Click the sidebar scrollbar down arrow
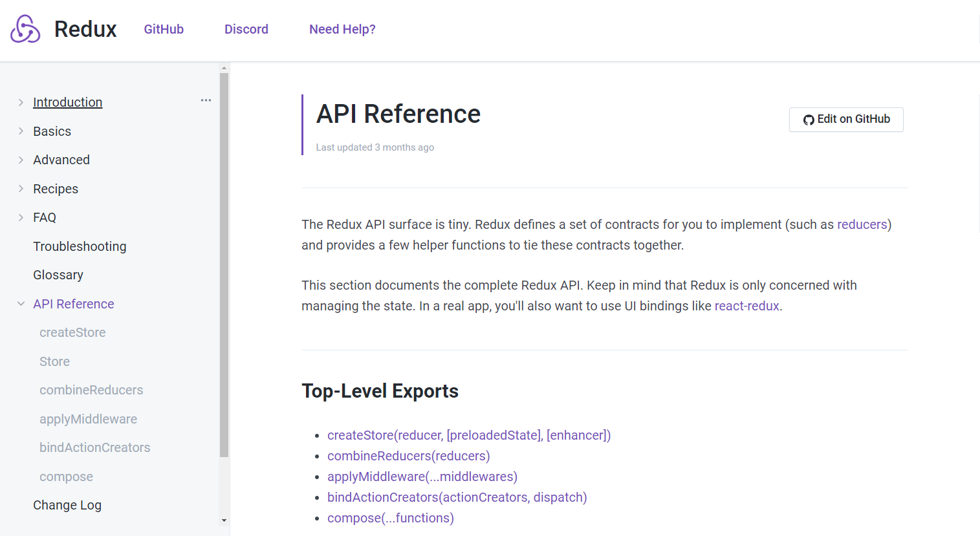 click(224, 520)
